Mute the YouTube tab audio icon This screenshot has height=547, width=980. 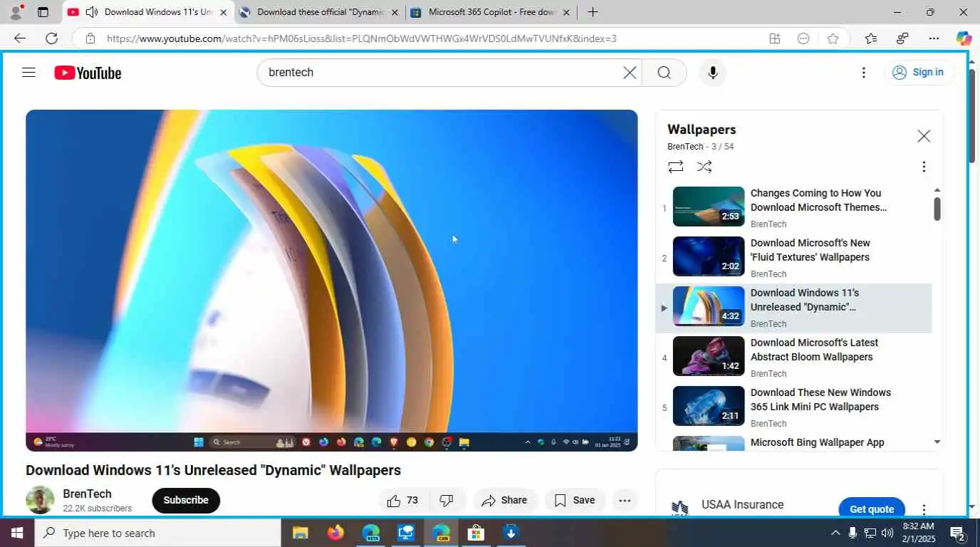pyautogui.click(x=91, y=12)
